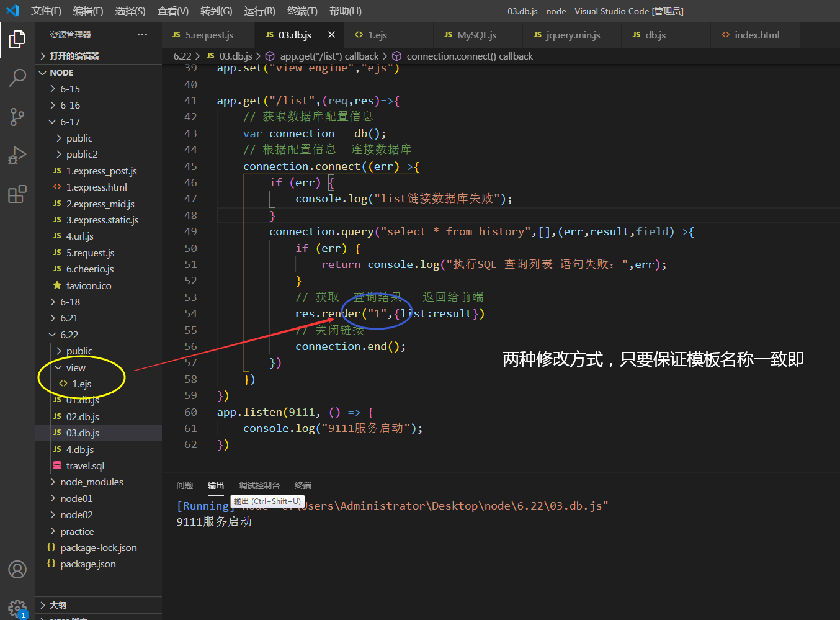This screenshot has width=840, height=620.
Task: Click the connection.connect() callback breadcrumb
Action: pyautogui.click(x=470, y=56)
